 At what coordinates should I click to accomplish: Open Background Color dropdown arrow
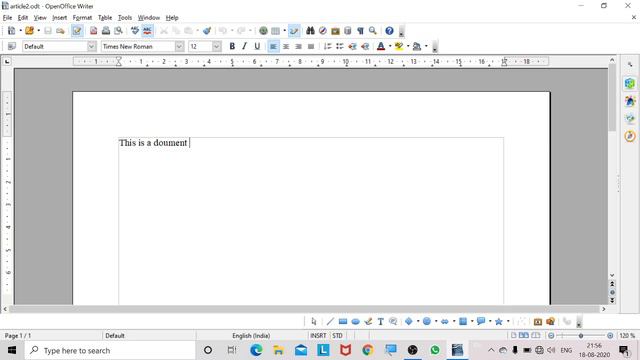[x=426, y=46]
